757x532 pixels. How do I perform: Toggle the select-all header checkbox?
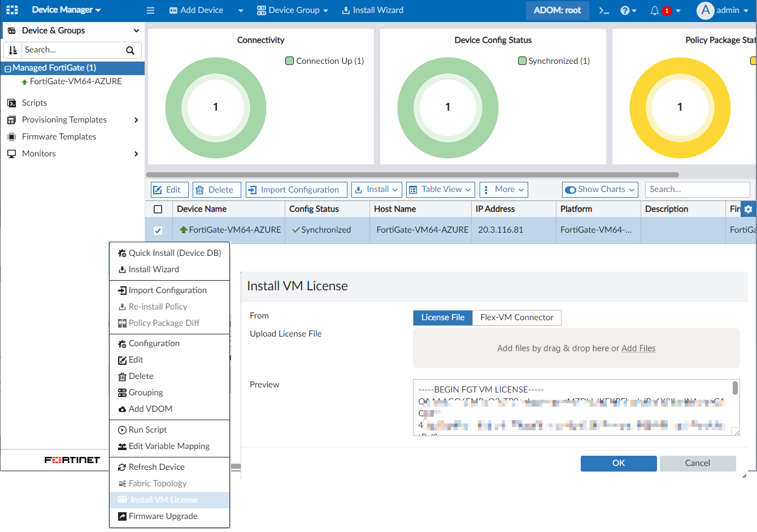pos(158,209)
